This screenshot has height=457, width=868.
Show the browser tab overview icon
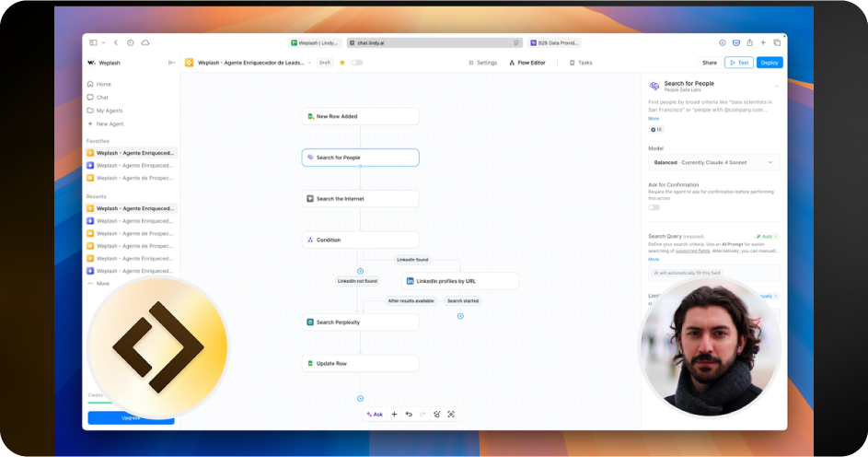coord(777,42)
